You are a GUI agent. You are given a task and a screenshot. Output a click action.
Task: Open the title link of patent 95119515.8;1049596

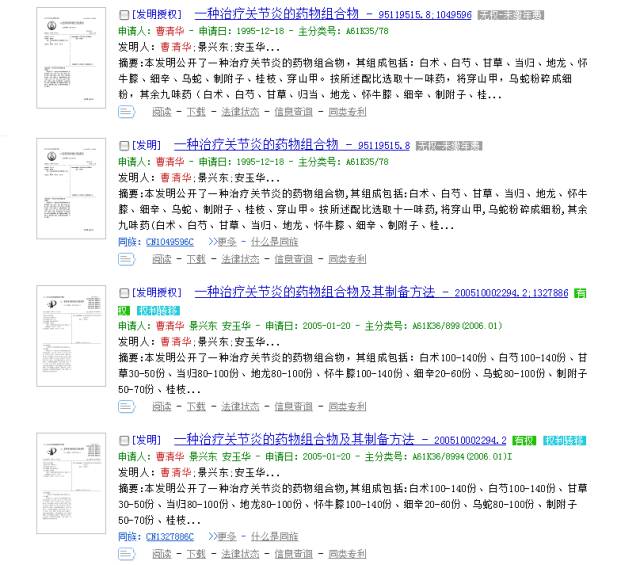276,15
